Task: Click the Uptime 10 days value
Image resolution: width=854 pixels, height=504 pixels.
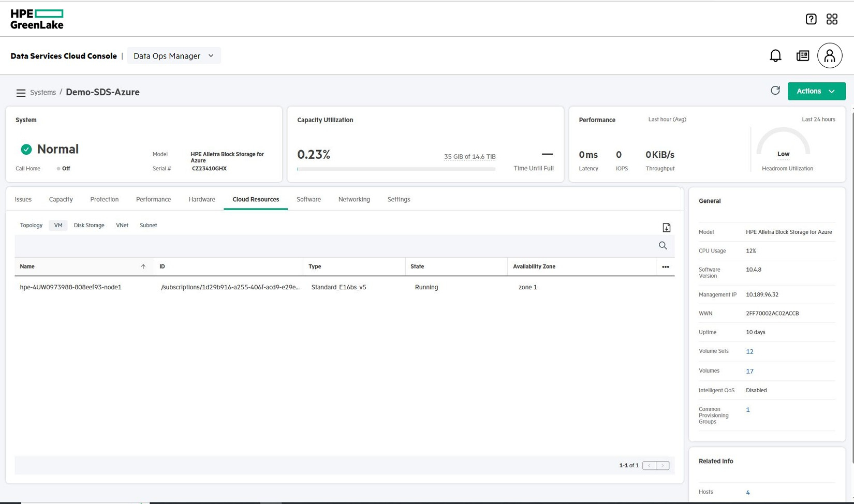Action: 756,332
